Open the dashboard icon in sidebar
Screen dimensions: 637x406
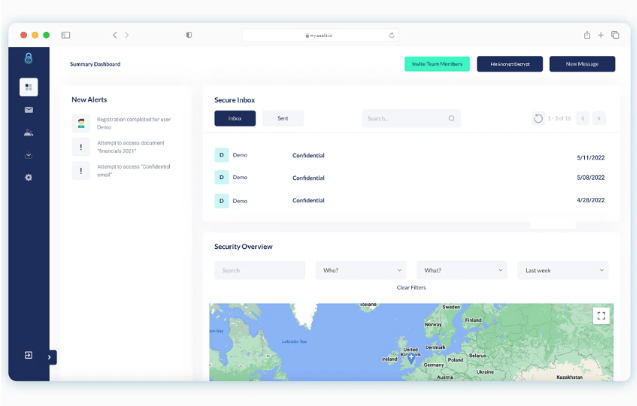tap(28, 87)
